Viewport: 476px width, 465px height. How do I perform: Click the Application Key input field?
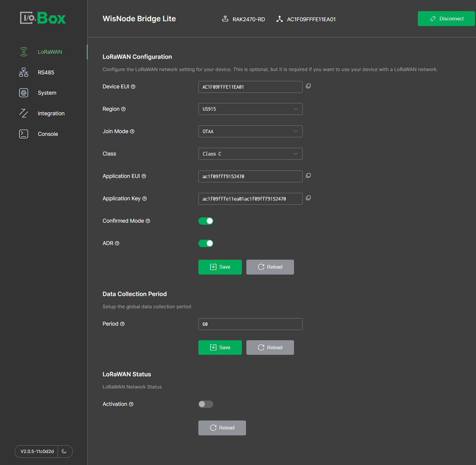(x=250, y=198)
